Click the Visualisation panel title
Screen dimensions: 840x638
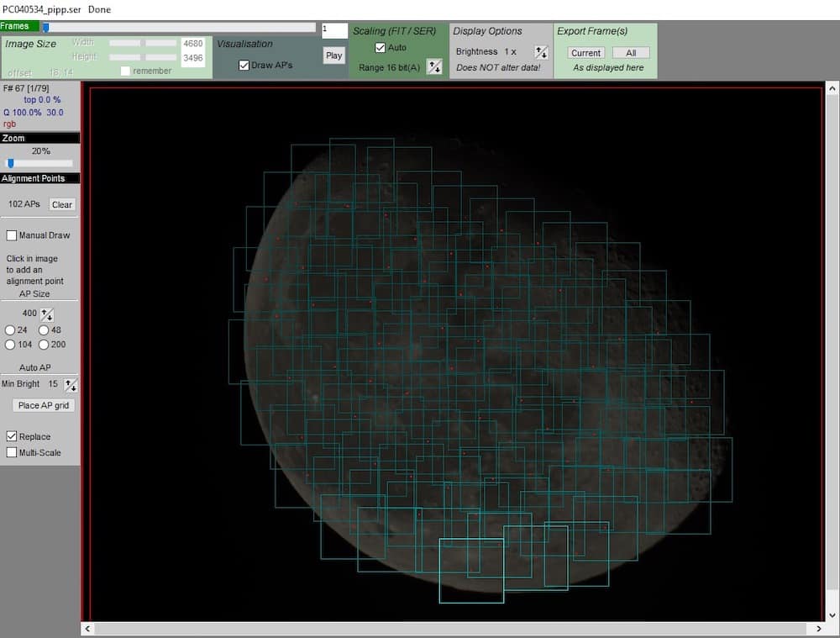click(244, 44)
